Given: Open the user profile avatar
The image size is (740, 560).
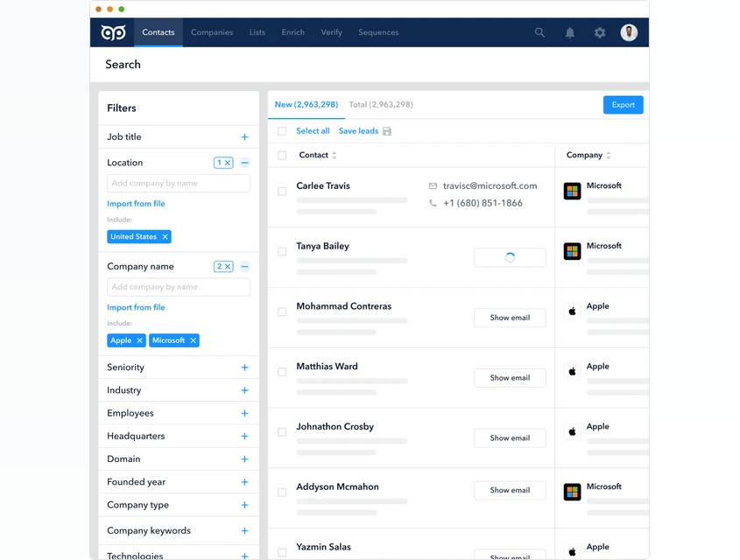Looking at the screenshot, I should [629, 32].
